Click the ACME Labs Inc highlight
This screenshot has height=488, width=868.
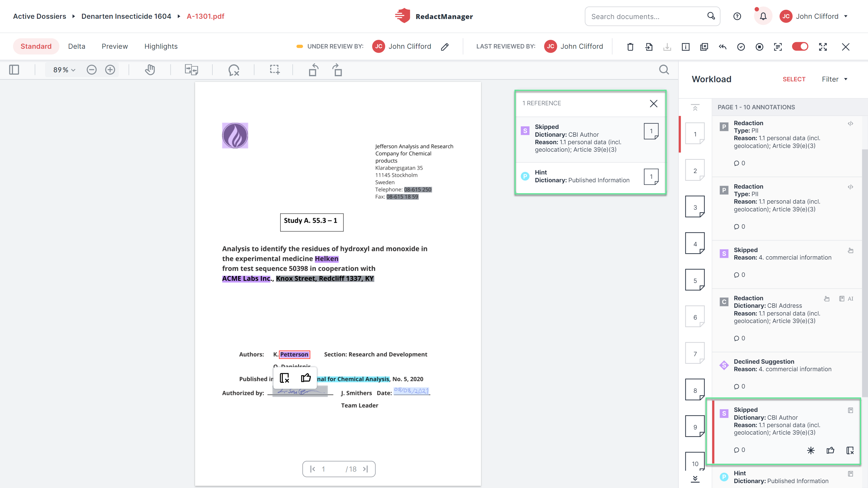(x=246, y=279)
